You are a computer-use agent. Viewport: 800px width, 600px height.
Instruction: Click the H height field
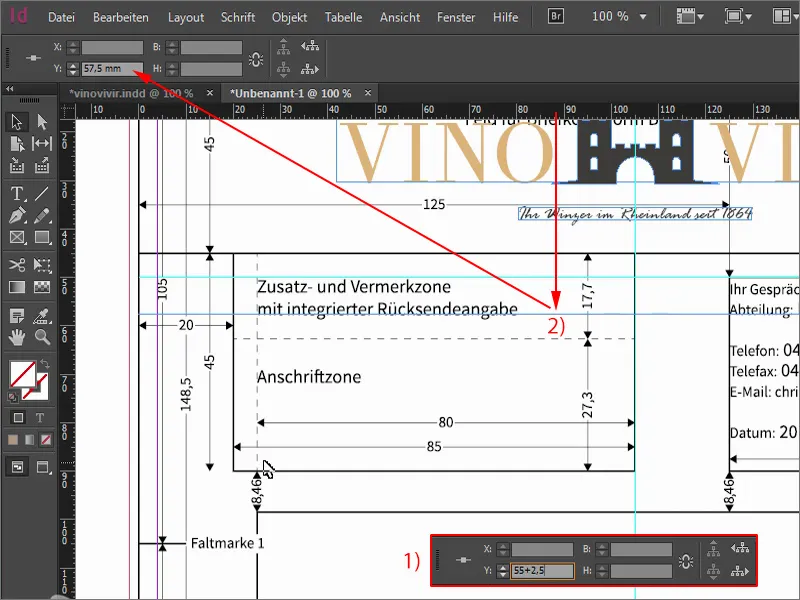tap(211, 68)
